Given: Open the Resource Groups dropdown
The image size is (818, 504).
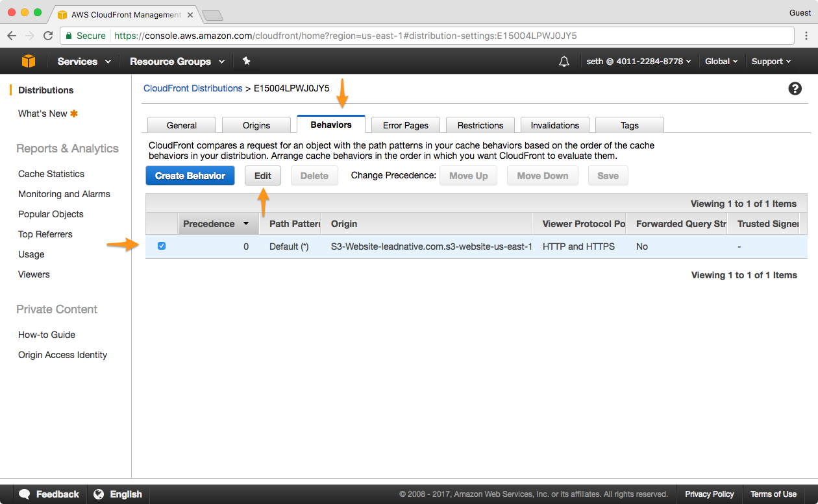Looking at the screenshot, I should (177, 61).
